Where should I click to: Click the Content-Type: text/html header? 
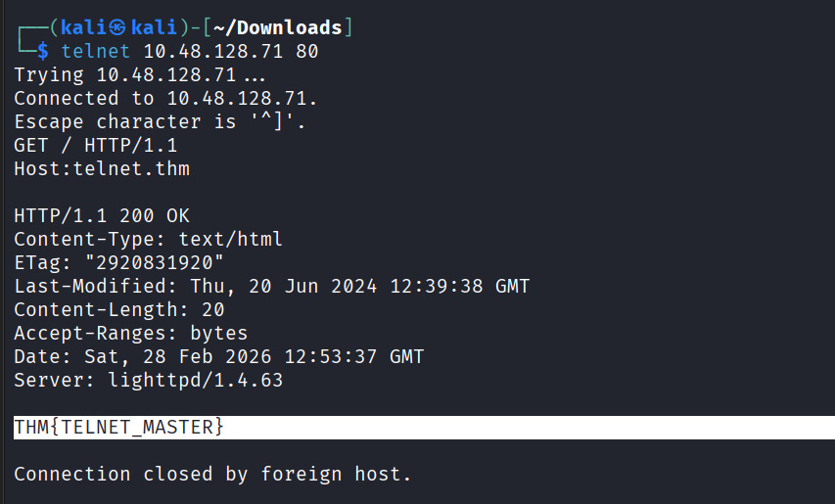coord(148,239)
